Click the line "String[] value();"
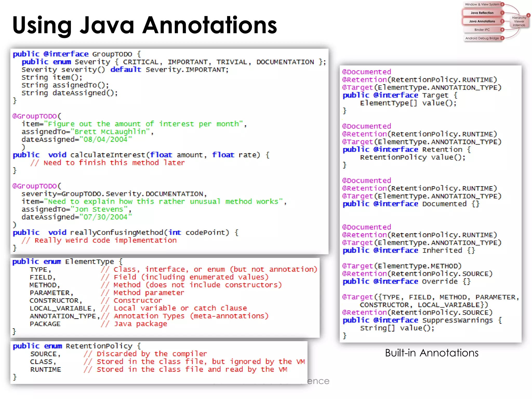This screenshot has width=532, height=399. [397, 328]
